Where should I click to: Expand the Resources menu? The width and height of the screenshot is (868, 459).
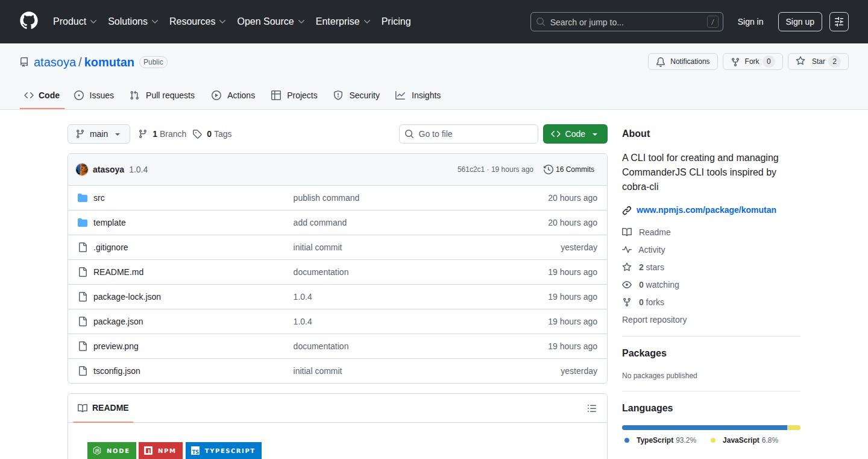[198, 22]
